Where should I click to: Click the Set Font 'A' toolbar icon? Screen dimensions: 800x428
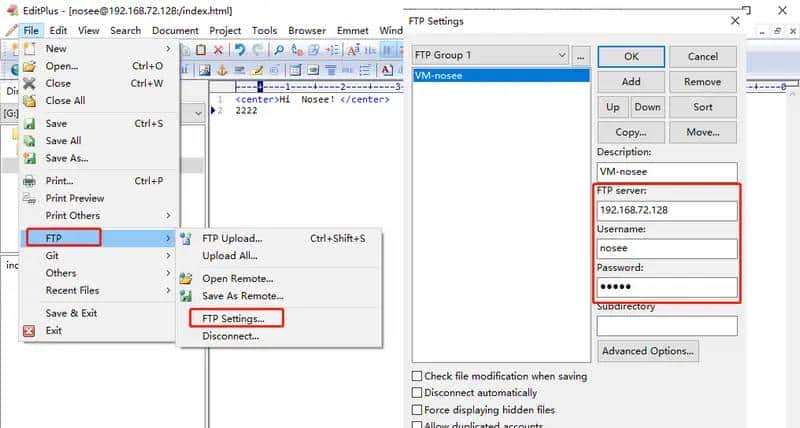point(353,49)
